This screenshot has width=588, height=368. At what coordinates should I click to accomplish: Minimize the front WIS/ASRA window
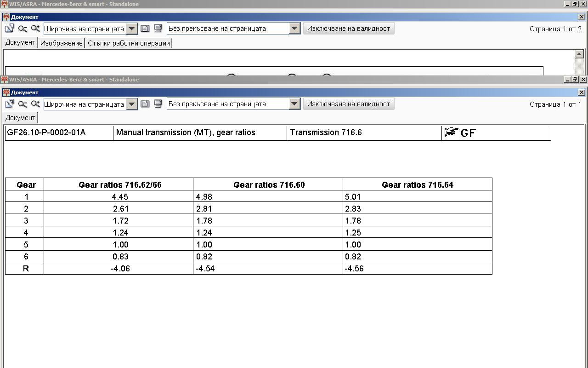pyautogui.click(x=567, y=80)
